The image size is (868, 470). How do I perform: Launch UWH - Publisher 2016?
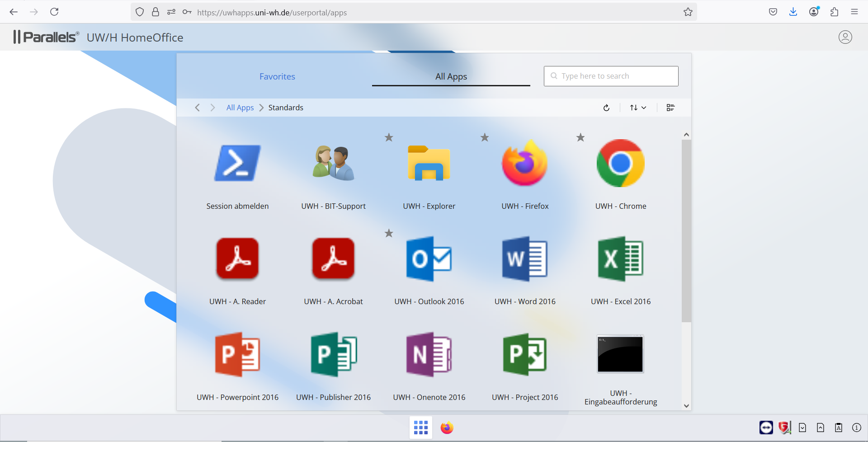(x=333, y=354)
